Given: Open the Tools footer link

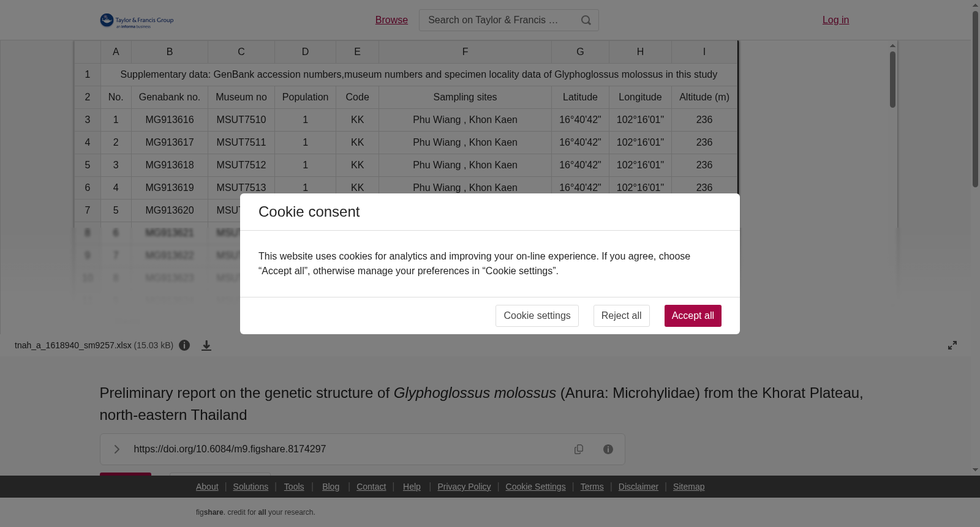Looking at the screenshot, I should [x=294, y=487].
